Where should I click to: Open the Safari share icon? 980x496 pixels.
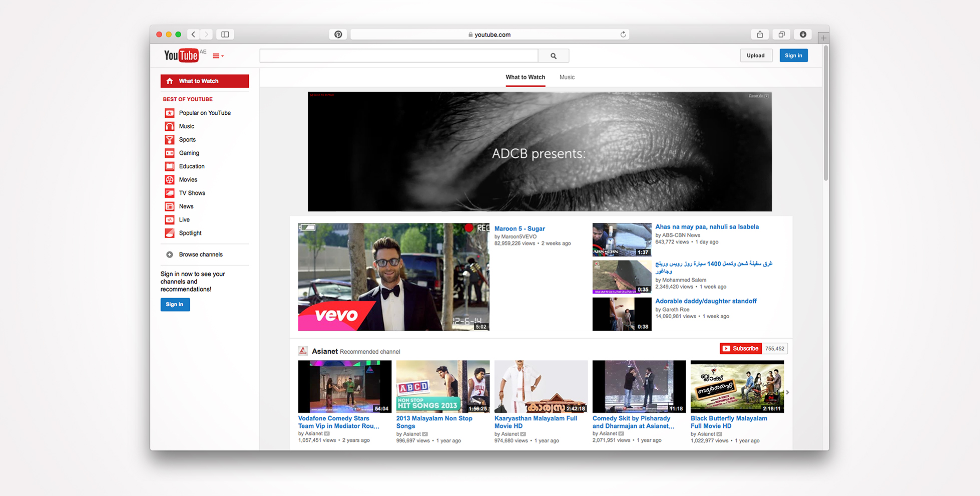coord(760,35)
